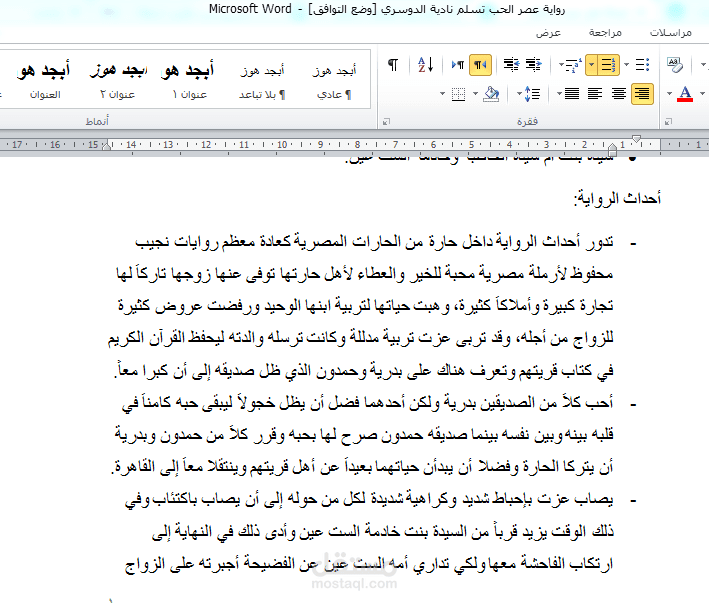Sort the selected text alphabetically
Screen dimensions: 709x603
coord(425,66)
